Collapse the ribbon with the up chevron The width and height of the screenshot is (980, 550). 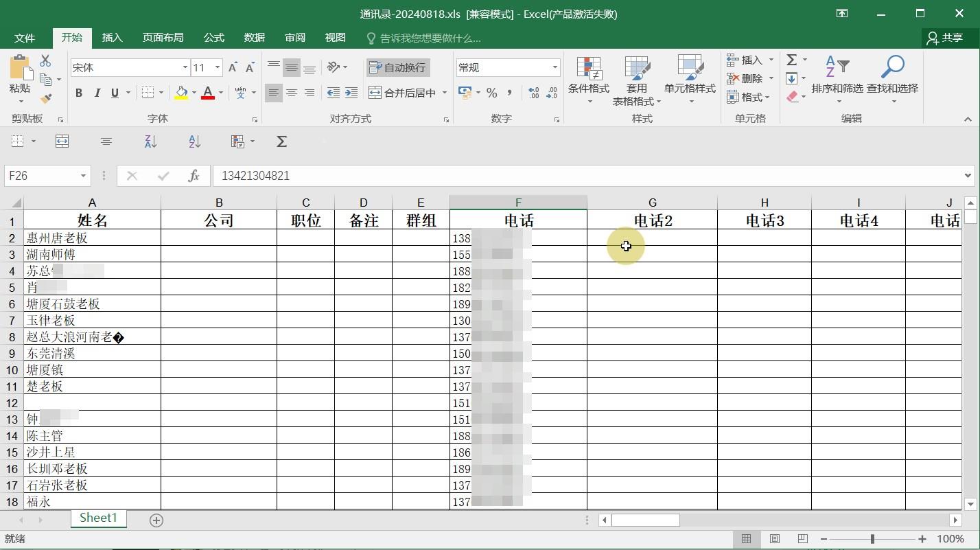[968, 119]
